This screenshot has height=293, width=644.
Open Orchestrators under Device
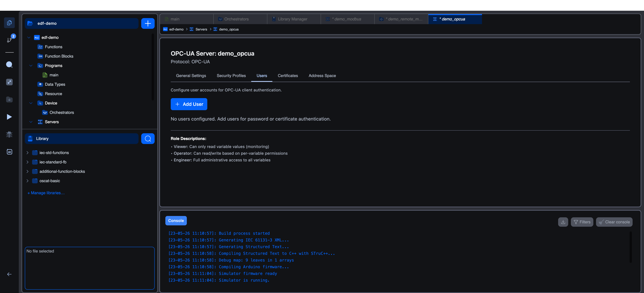tap(62, 112)
